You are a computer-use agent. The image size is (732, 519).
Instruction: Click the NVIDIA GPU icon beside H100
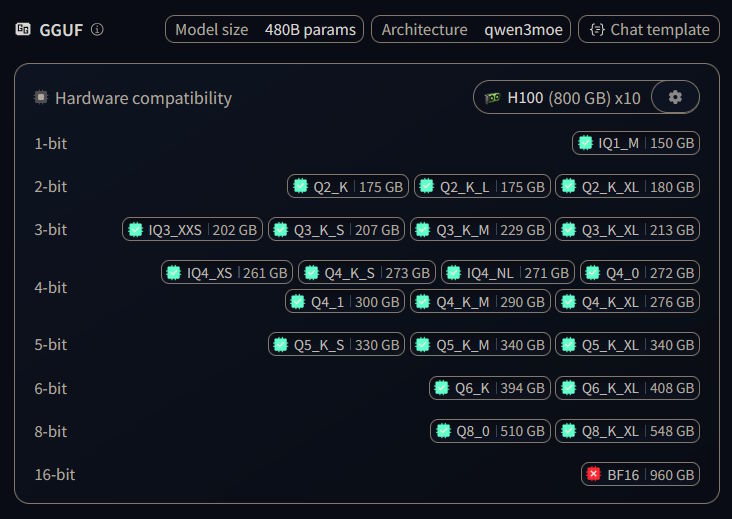tap(493, 98)
